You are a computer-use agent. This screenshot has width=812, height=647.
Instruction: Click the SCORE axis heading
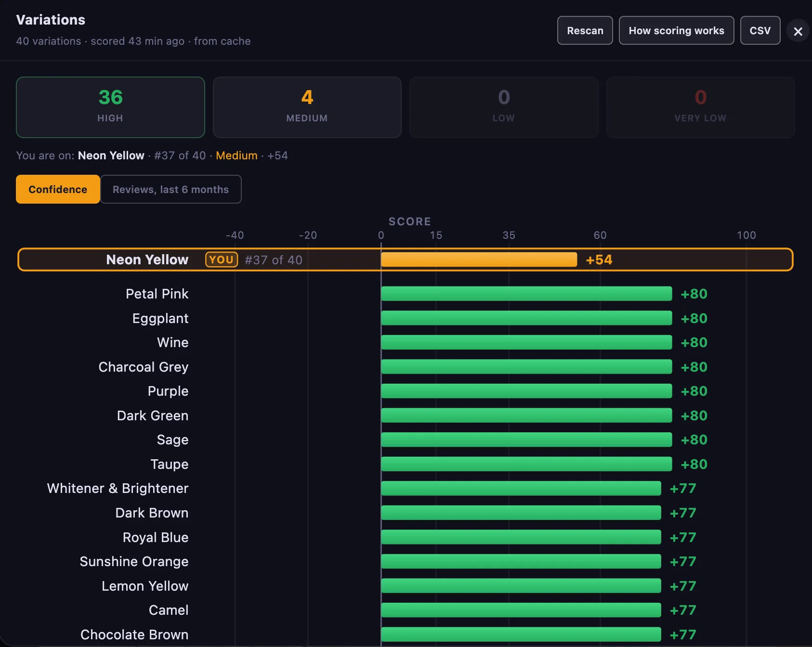click(410, 221)
